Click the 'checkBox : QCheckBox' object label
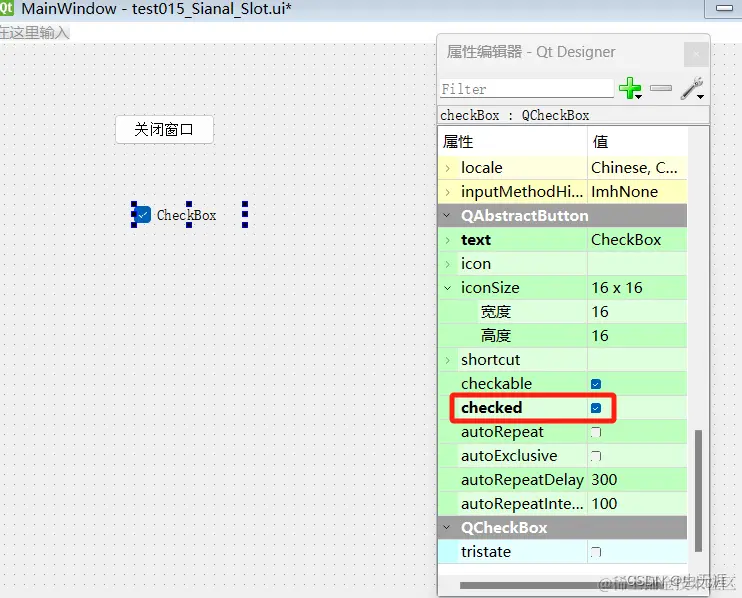 (515, 115)
